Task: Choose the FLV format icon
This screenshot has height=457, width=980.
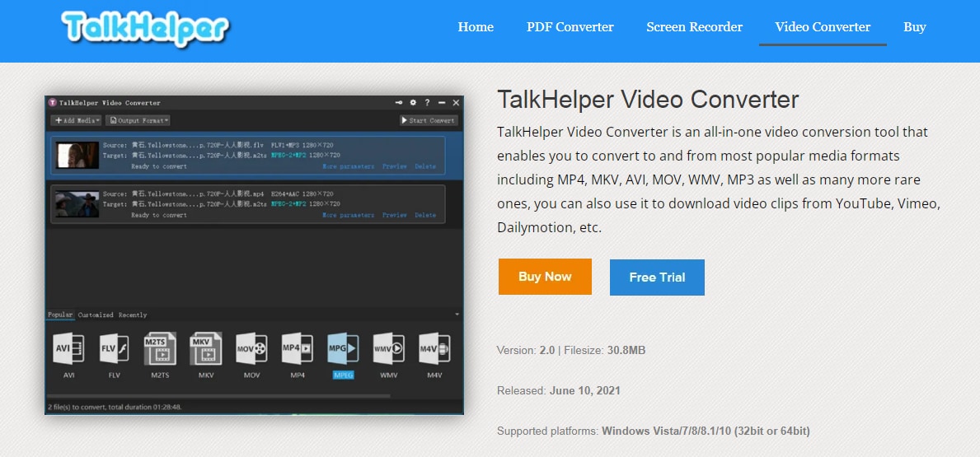Action: [114, 349]
